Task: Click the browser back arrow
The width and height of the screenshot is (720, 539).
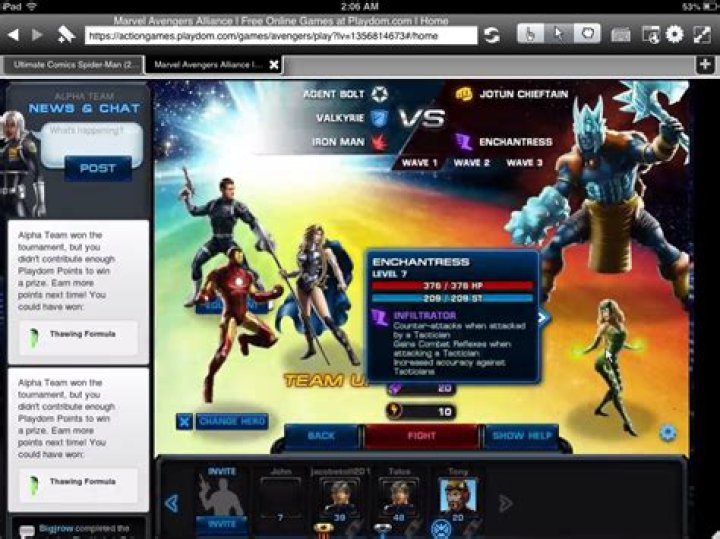Action: coord(13,35)
